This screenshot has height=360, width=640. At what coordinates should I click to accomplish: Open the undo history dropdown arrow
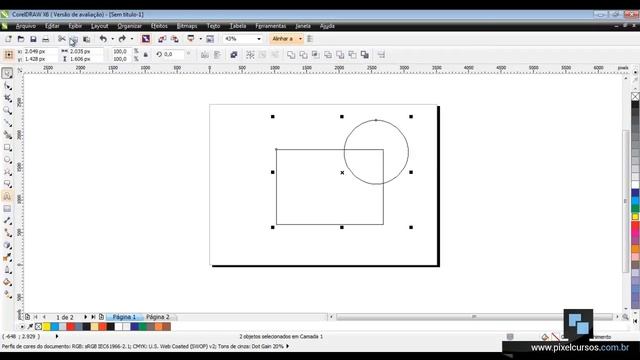(x=113, y=39)
